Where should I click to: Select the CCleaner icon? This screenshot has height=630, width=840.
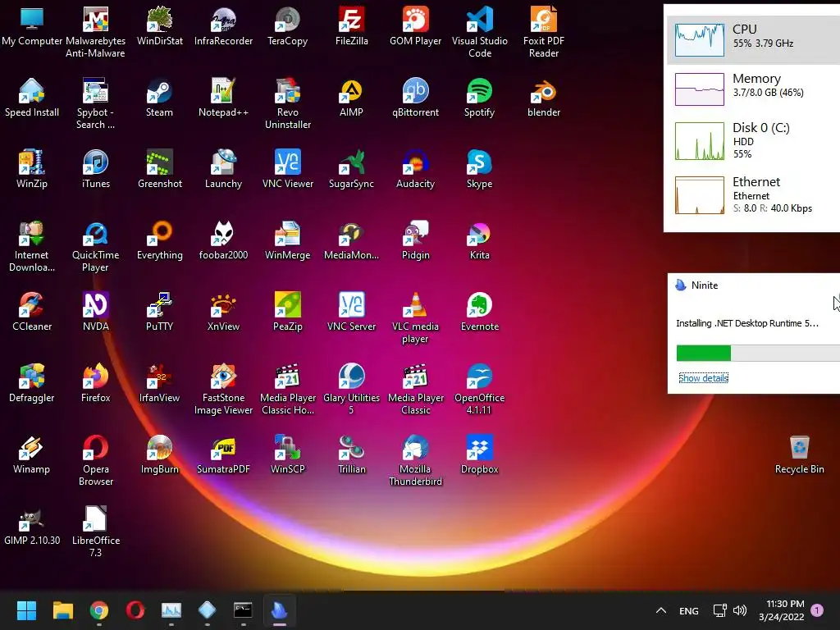(32, 312)
